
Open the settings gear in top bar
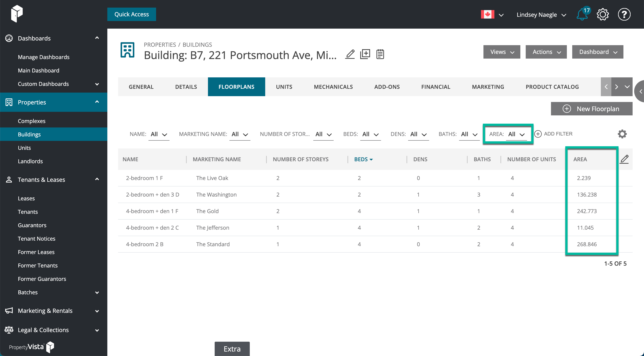pyautogui.click(x=603, y=15)
